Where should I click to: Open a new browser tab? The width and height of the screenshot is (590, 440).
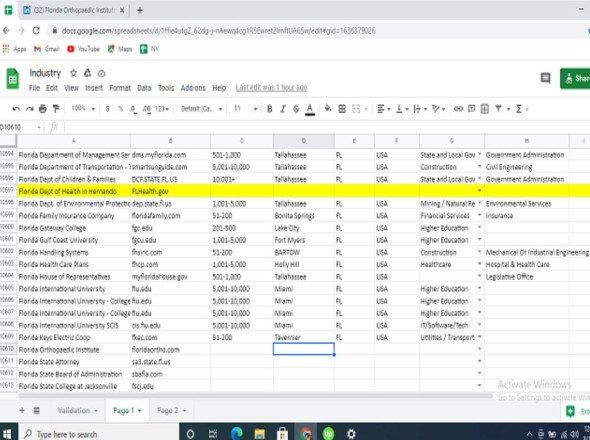tap(140, 10)
